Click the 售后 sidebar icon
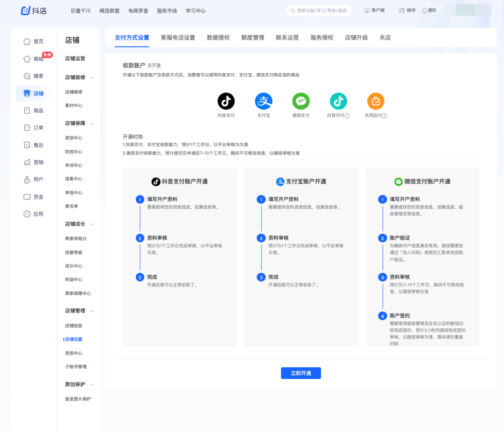Viewport: 504px width, 432px height. click(33, 145)
